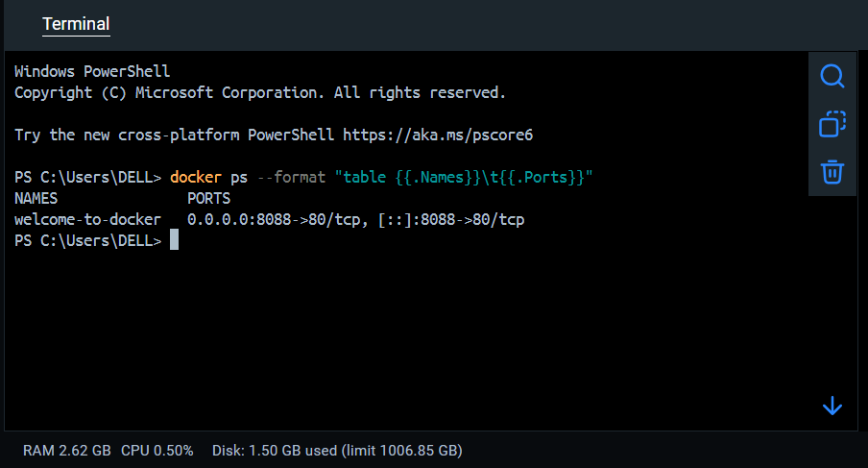
Task: Click the [::]:8088->80/tcp port mapping
Action: [x=451, y=220]
